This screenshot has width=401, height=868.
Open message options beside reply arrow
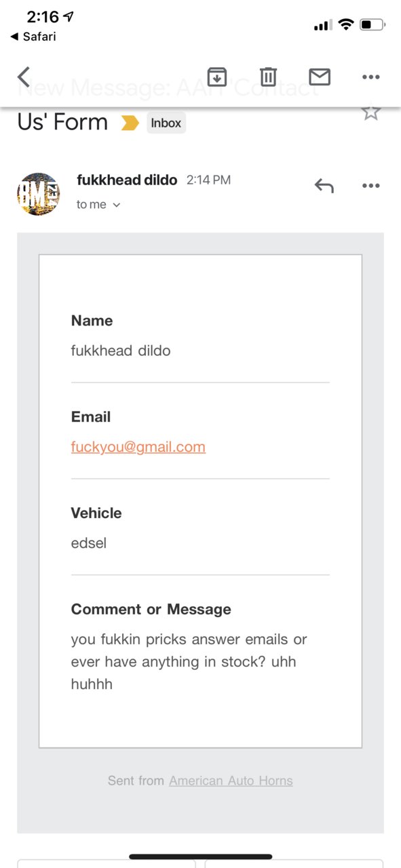coord(370,186)
